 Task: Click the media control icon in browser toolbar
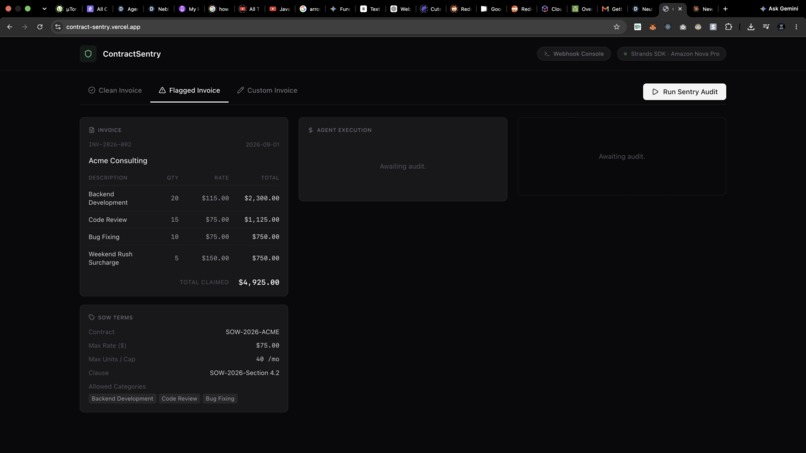pos(766,27)
